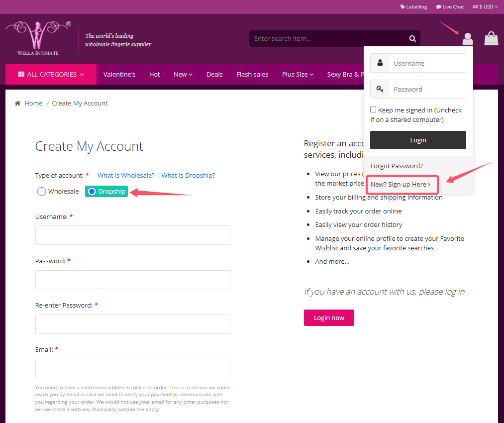Click the user account icon

point(467,39)
